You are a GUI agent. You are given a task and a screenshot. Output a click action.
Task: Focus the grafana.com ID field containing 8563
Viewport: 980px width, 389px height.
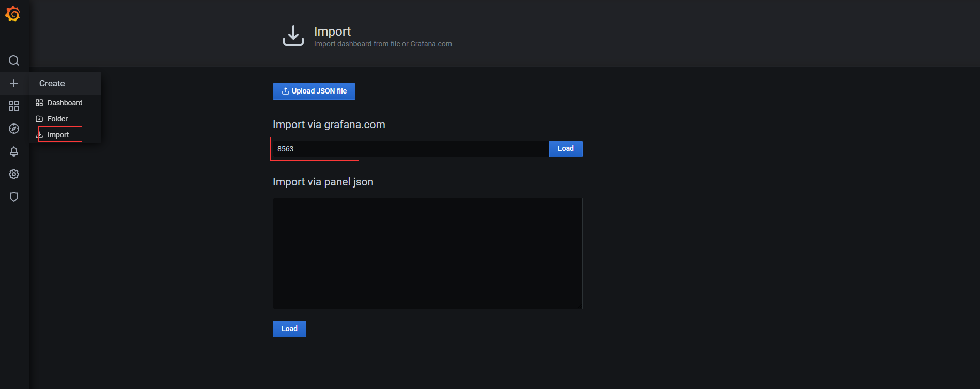coord(410,149)
